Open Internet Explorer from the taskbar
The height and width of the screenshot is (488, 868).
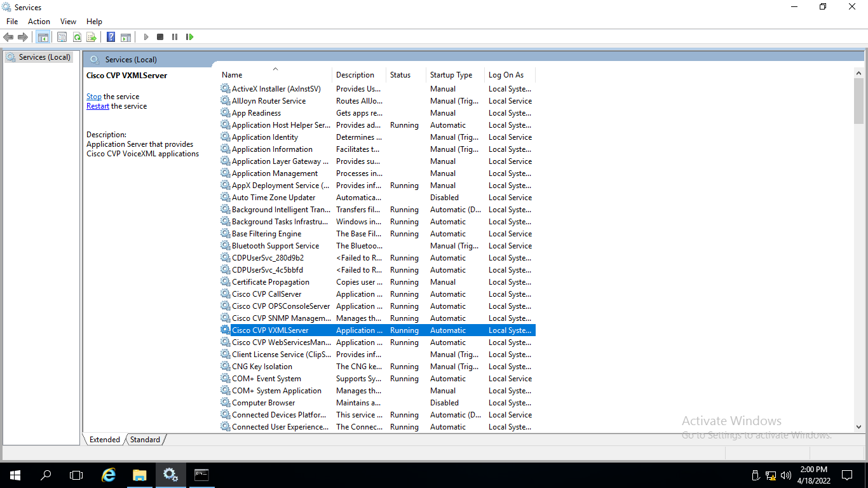pyautogui.click(x=109, y=475)
